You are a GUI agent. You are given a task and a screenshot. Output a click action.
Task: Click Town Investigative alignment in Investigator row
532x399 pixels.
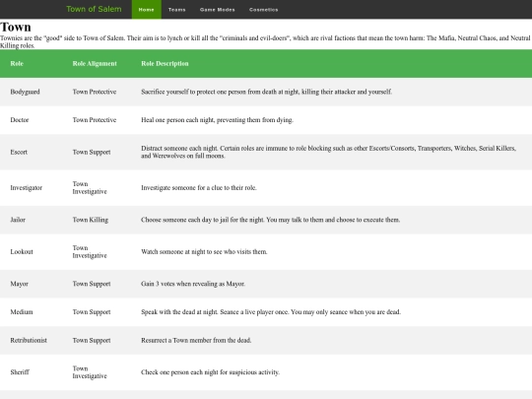click(90, 187)
